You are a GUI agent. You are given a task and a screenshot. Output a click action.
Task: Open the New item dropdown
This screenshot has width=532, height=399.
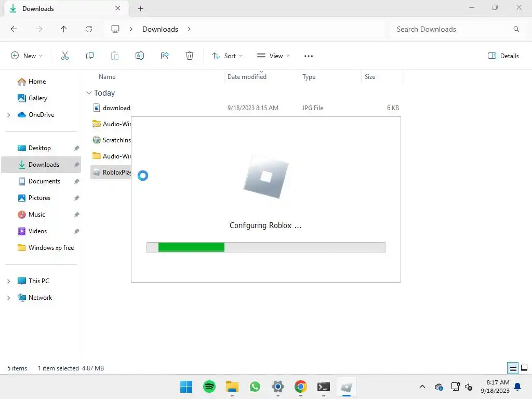pos(26,56)
